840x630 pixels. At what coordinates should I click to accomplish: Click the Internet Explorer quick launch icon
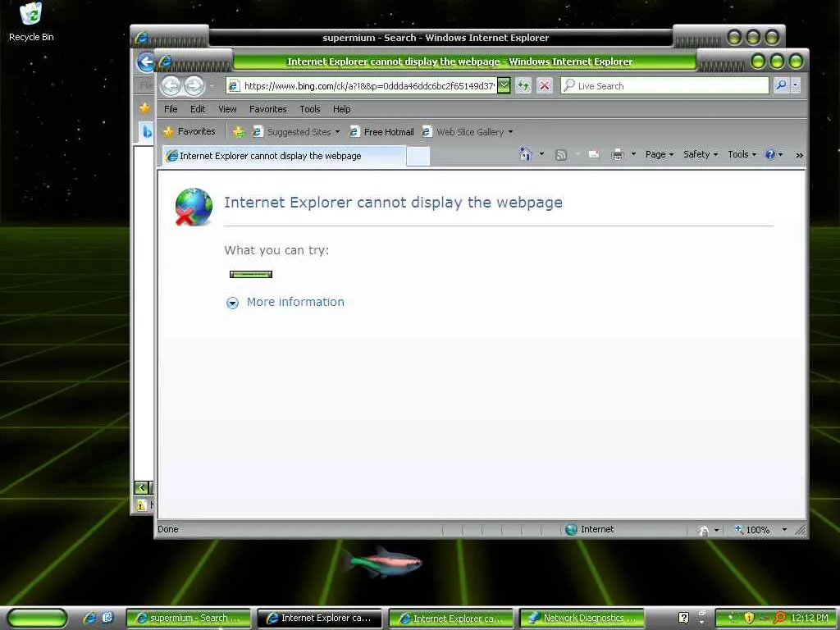click(x=89, y=618)
